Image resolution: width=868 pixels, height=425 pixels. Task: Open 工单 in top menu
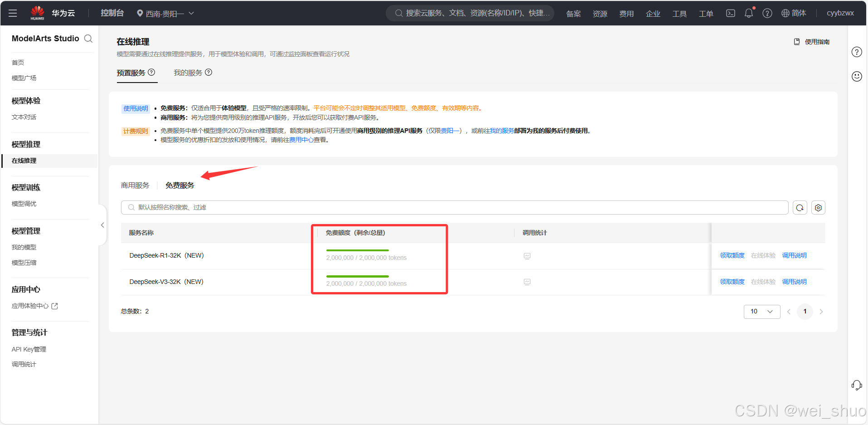pos(706,14)
